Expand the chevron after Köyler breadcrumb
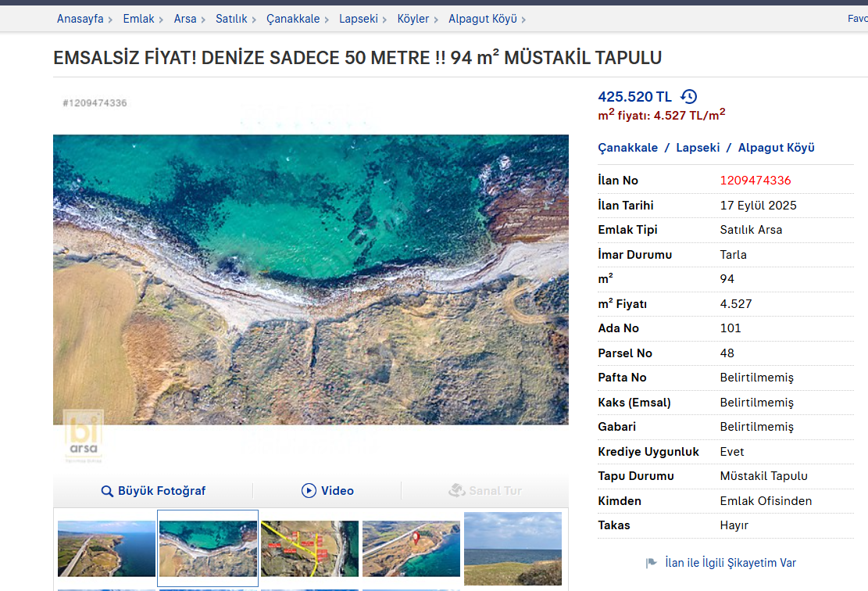868x591 pixels. click(436, 20)
